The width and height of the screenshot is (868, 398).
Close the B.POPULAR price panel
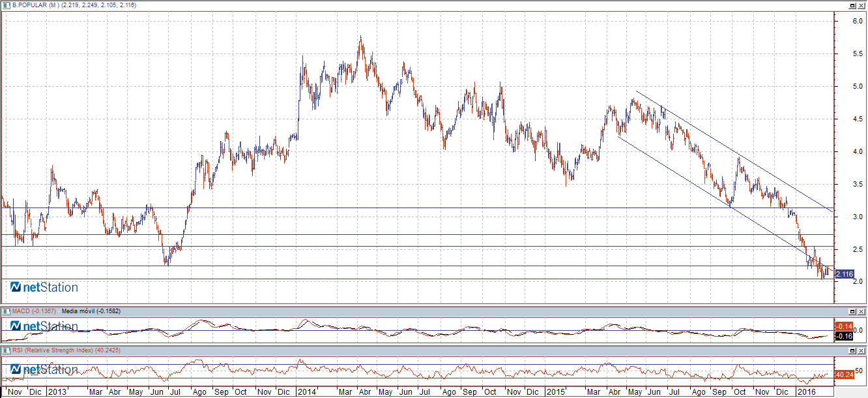coord(861,5)
